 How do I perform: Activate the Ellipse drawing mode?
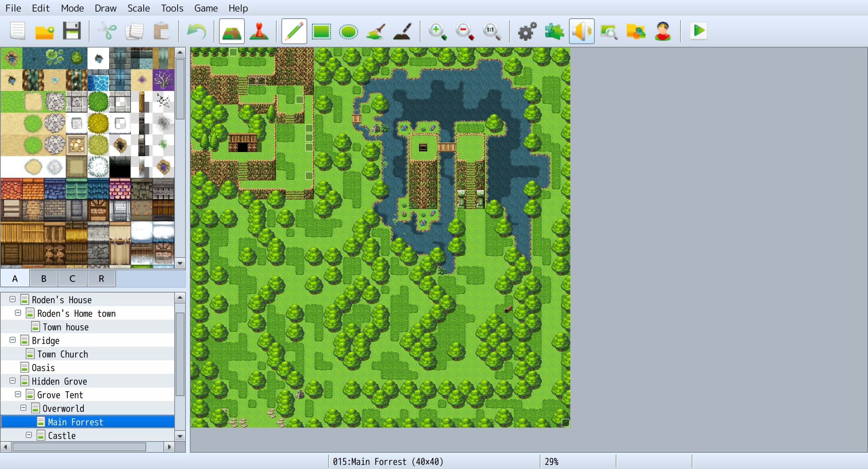point(349,31)
